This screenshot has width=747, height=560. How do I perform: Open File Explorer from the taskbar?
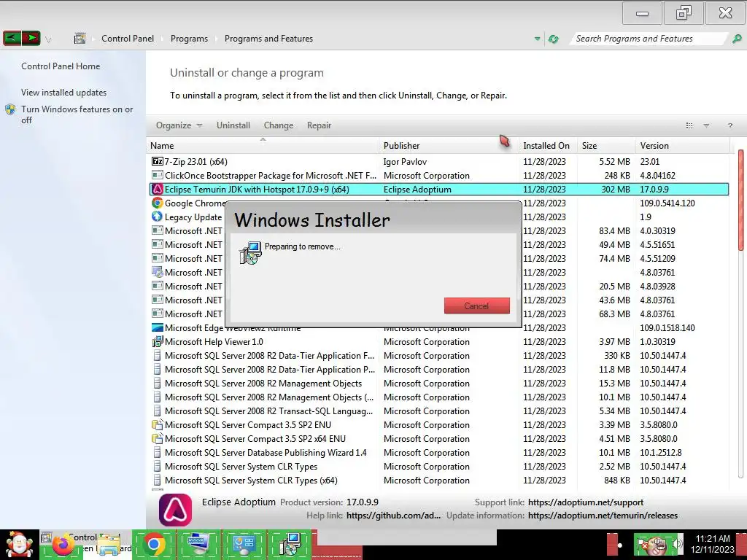[x=109, y=545]
